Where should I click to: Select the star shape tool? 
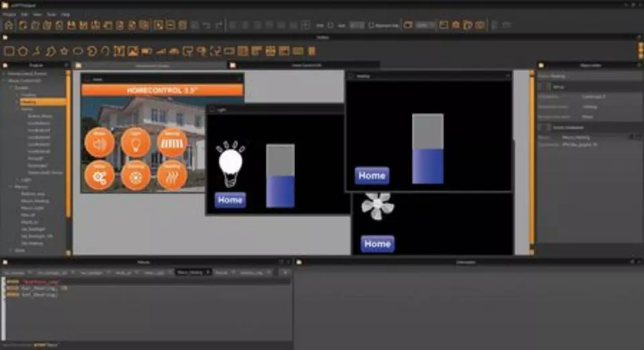pos(64,51)
